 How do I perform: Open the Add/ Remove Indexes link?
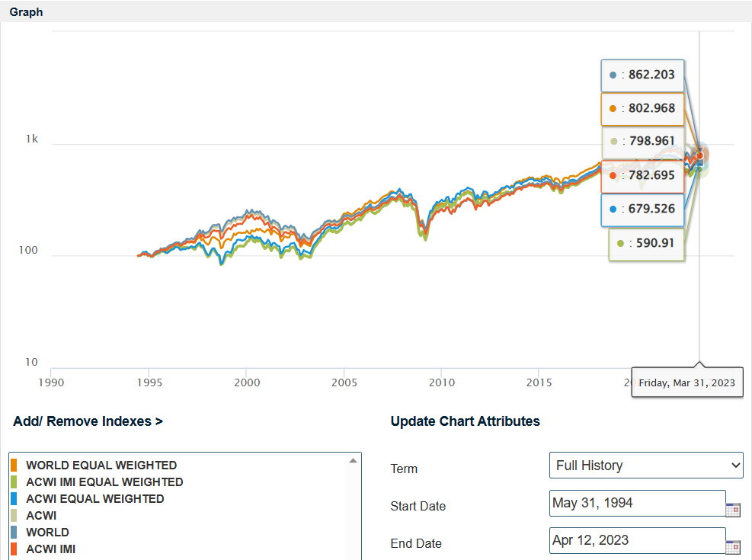click(88, 421)
